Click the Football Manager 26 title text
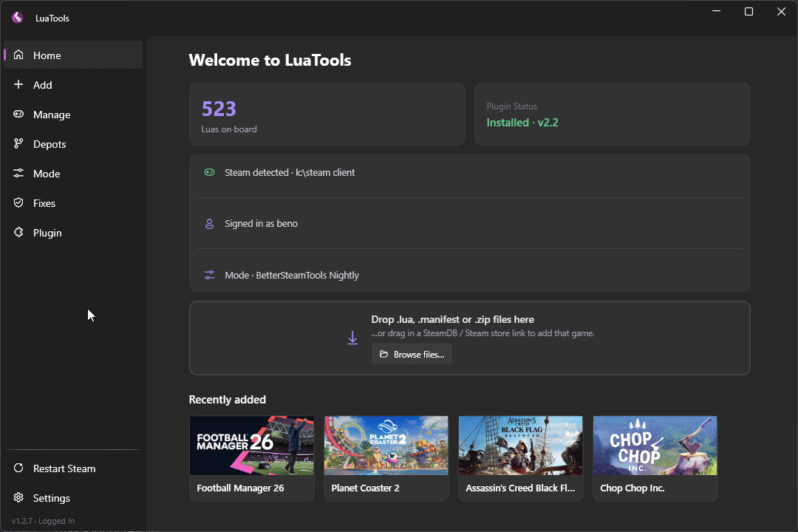The width and height of the screenshot is (798, 532). 240,488
